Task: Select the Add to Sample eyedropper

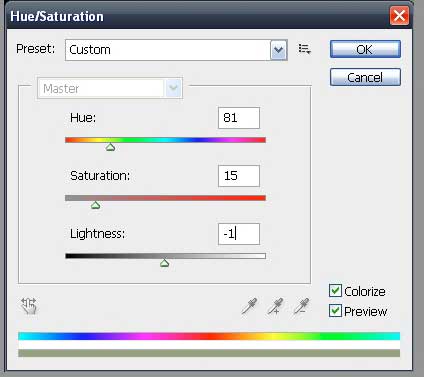Action: tap(275, 306)
